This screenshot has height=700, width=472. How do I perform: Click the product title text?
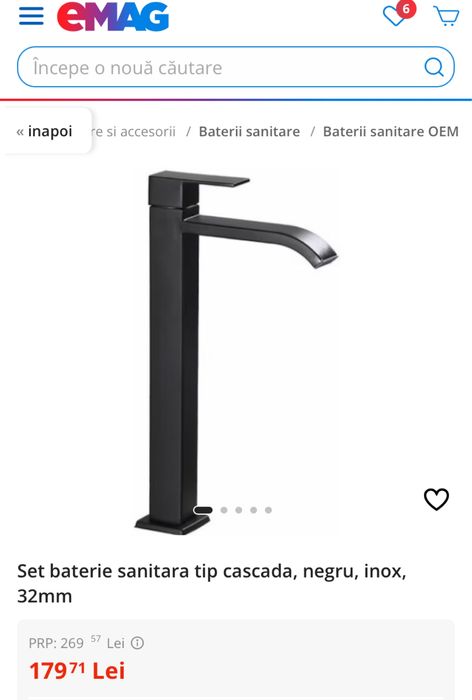pos(212,583)
